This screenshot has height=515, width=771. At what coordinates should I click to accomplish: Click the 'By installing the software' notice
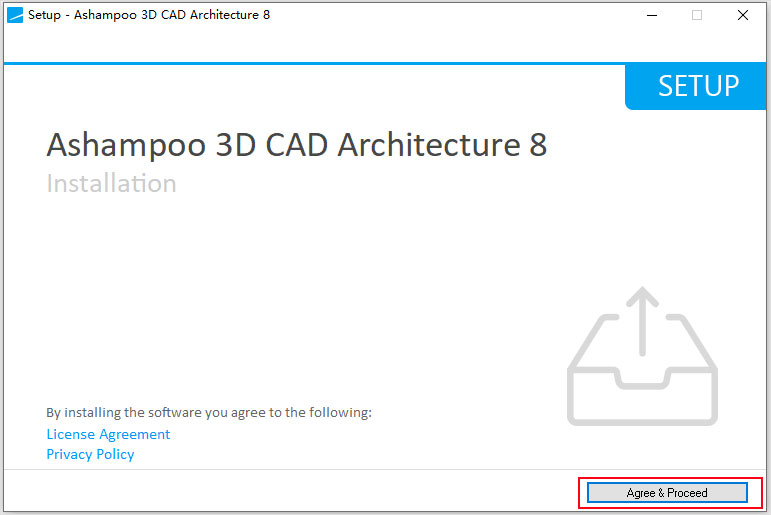pos(209,412)
